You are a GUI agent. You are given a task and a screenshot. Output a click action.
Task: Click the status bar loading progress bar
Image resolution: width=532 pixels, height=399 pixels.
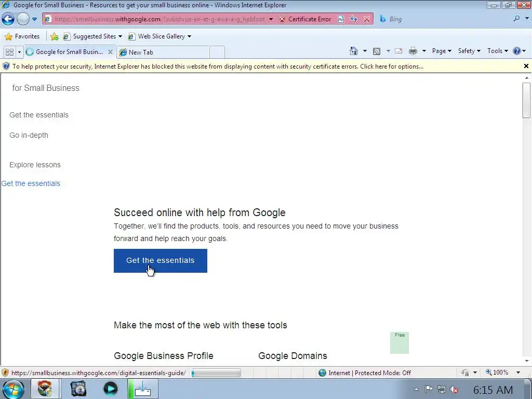216,373
